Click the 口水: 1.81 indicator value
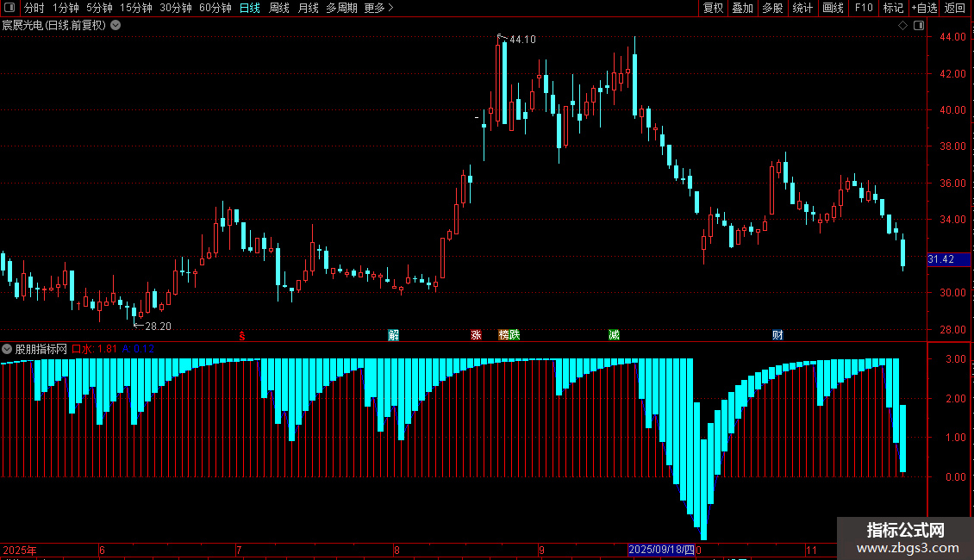 (x=95, y=349)
